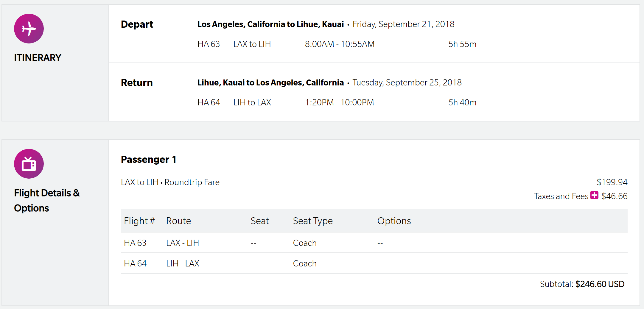Click the Options column header
Viewport: 644px width, 309px height.
click(x=394, y=221)
